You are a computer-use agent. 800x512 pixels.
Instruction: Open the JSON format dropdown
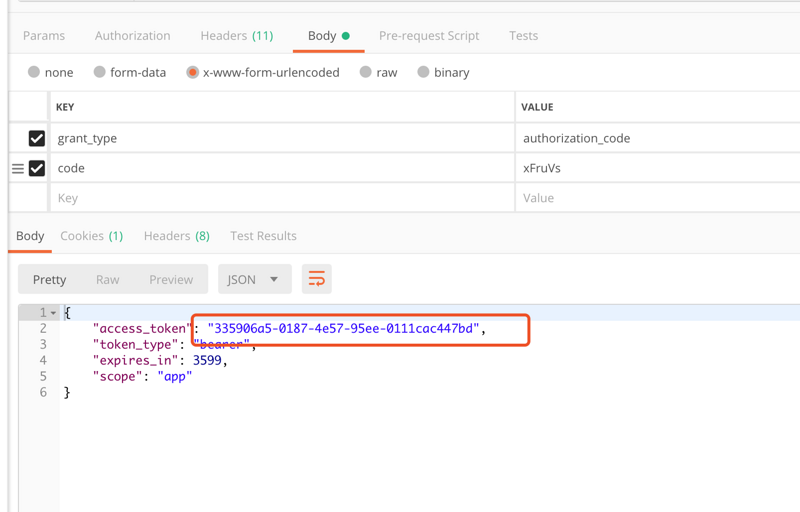(x=255, y=279)
